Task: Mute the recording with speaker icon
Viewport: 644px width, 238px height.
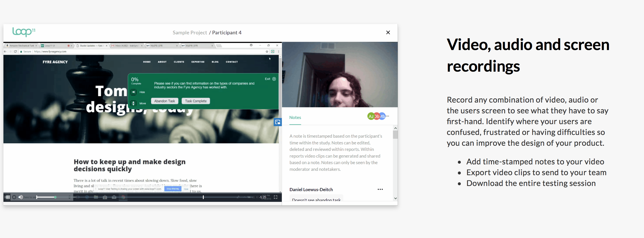Action: (x=21, y=197)
